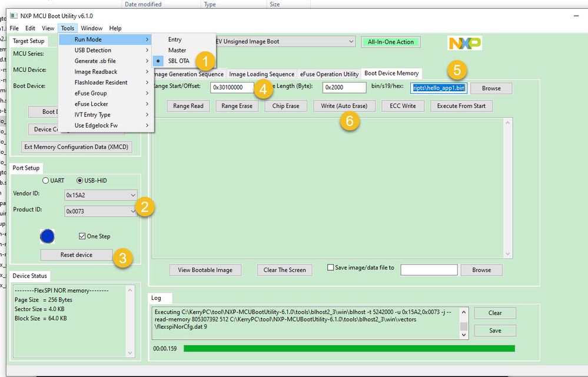Expand the Flashloader Resident submenu
This screenshot has height=377, width=588.
coord(106,82)
